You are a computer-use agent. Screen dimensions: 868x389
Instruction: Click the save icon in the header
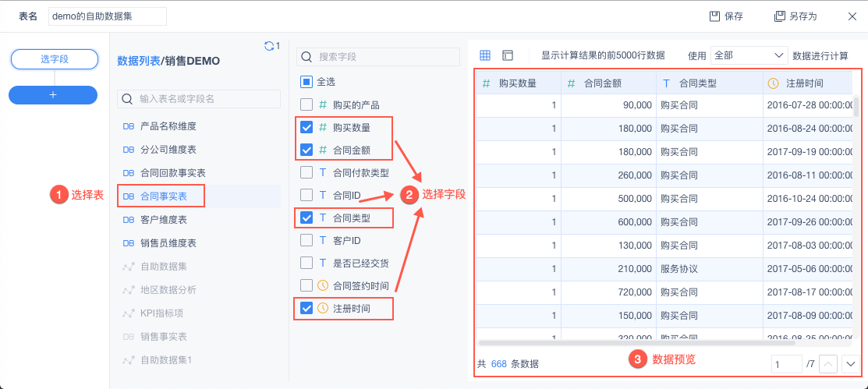tap(714, 16)
